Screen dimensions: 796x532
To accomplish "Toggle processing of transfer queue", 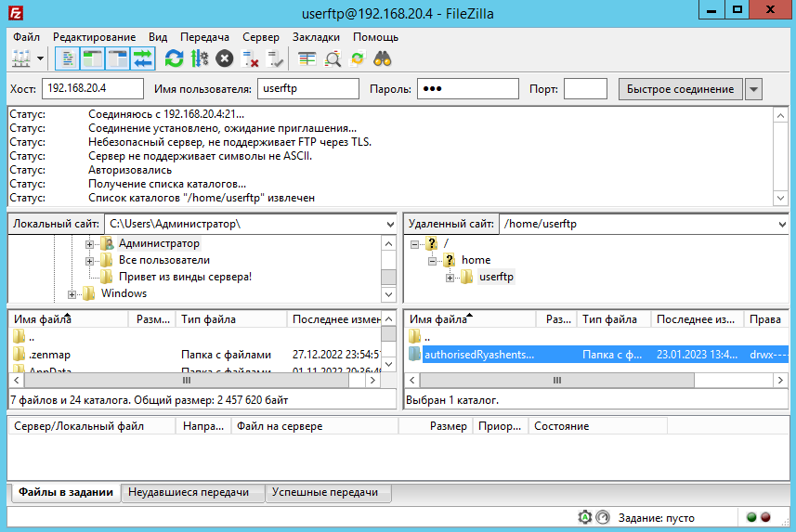I will point(200,58).
